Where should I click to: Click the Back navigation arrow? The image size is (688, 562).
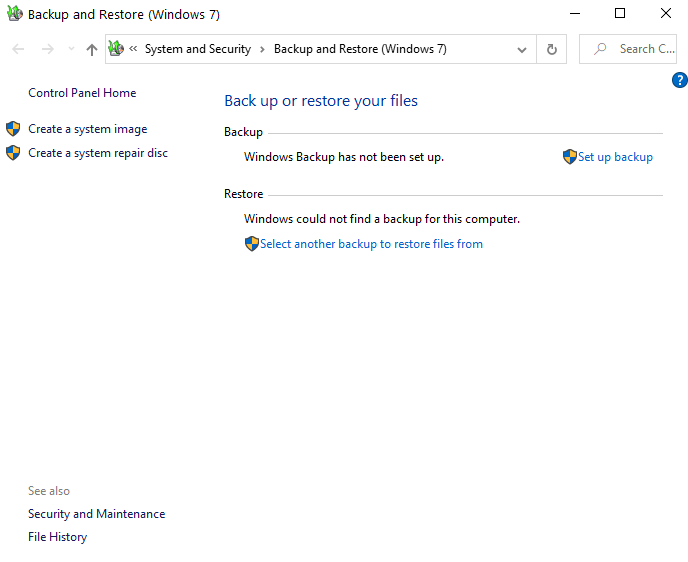click(x=18, y=49)
